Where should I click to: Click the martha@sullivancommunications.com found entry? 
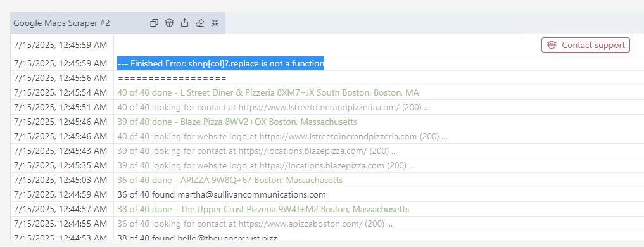[x=222, y=195]
